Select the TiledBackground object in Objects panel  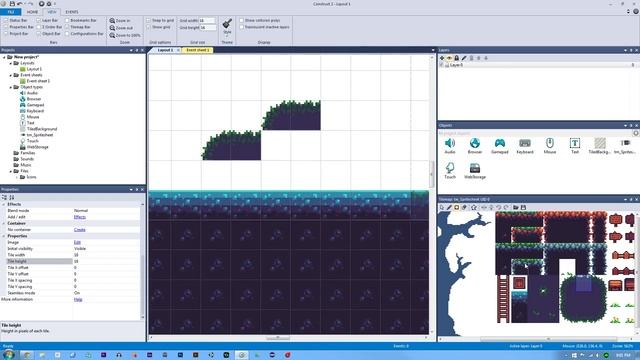[x=600, y=146]
